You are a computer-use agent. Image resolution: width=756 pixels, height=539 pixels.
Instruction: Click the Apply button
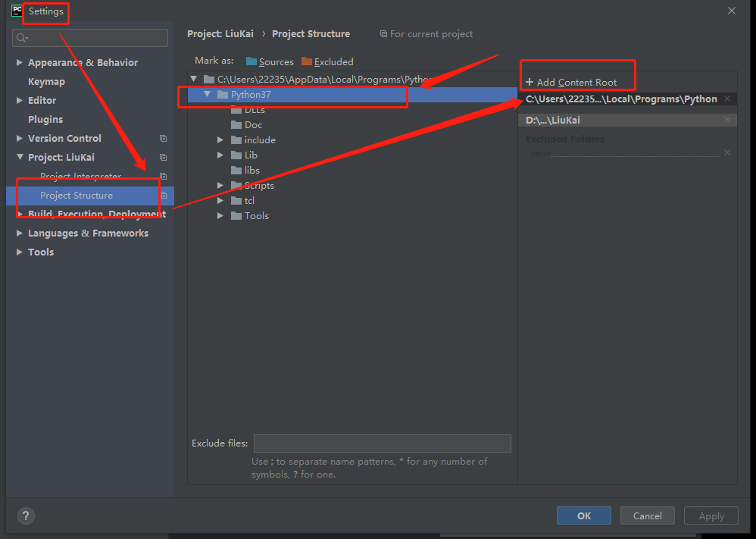pos(711,515)
